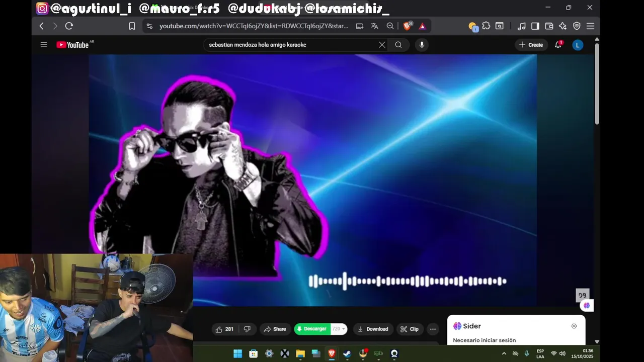The height and width of the screenshot is (362, 644).
Task: Reload the current YouTube page
Action: click(69, 26)
